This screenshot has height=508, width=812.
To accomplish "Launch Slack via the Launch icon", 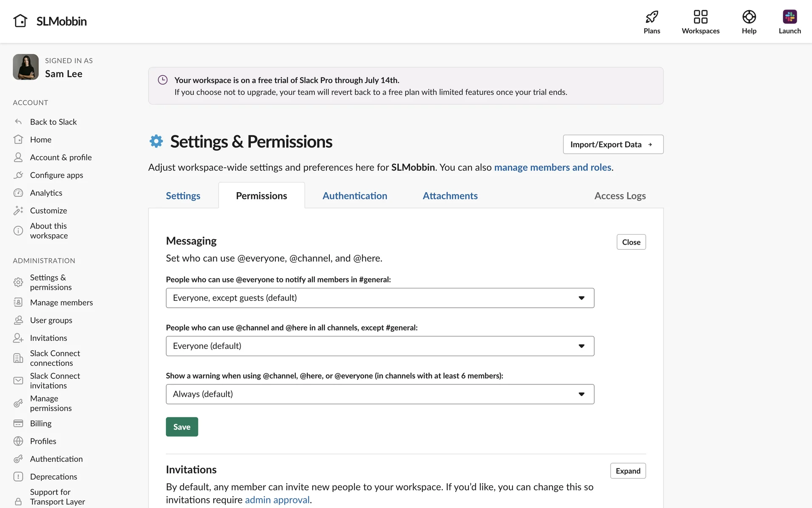I will point(789,17).
